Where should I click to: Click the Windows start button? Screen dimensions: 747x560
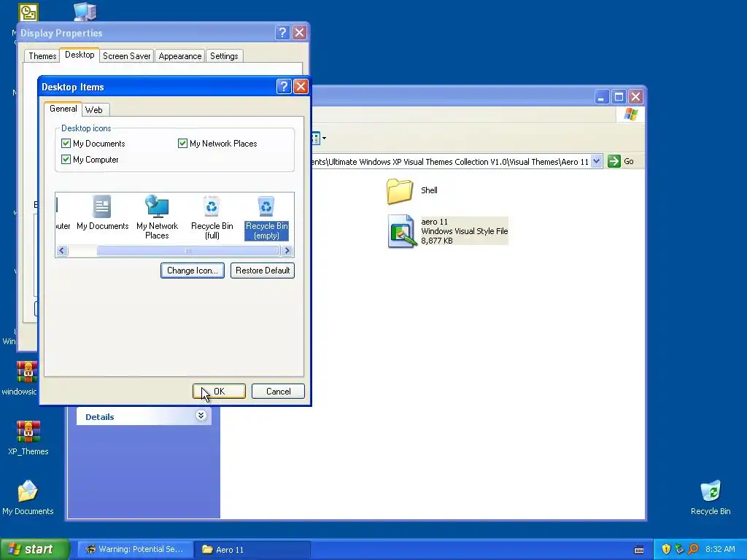pos(34,550)
